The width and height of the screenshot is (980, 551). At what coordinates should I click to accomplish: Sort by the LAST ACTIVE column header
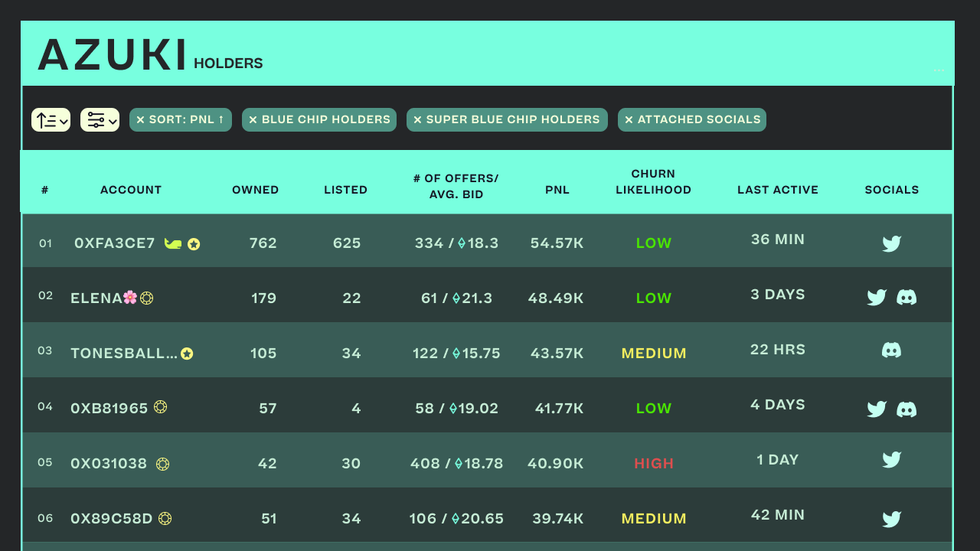click(778, 190)
